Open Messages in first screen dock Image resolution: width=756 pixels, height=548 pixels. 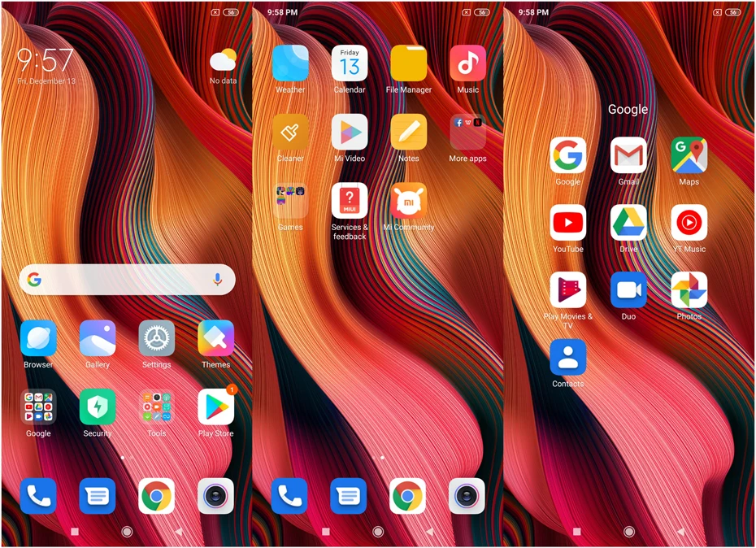pyautogui.click(x=98, y=496)
